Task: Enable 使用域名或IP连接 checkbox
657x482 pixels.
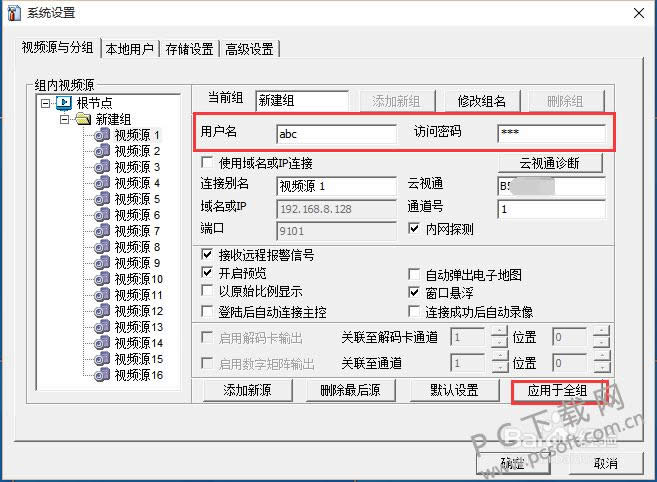Action: pyautogui.click(x=208, y=163)
